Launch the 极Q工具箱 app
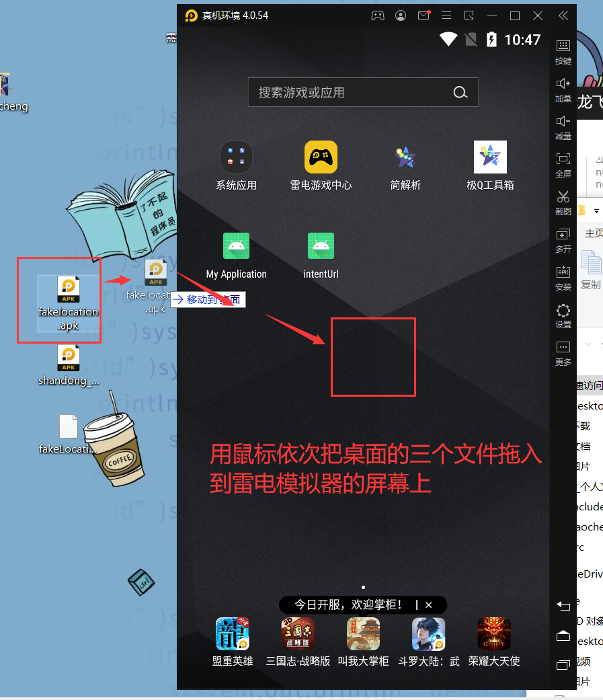 pyautogui.click(x=490, y=166)
